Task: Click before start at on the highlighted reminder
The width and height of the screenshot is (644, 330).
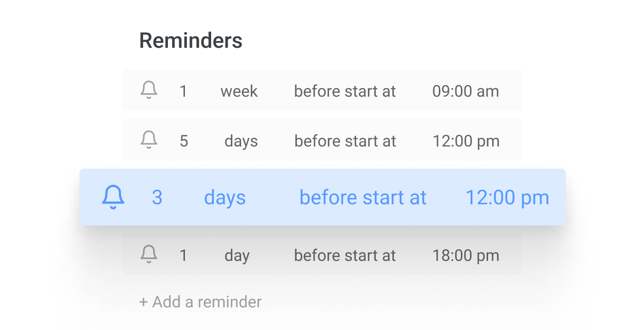Action: [x=363, y=197]
